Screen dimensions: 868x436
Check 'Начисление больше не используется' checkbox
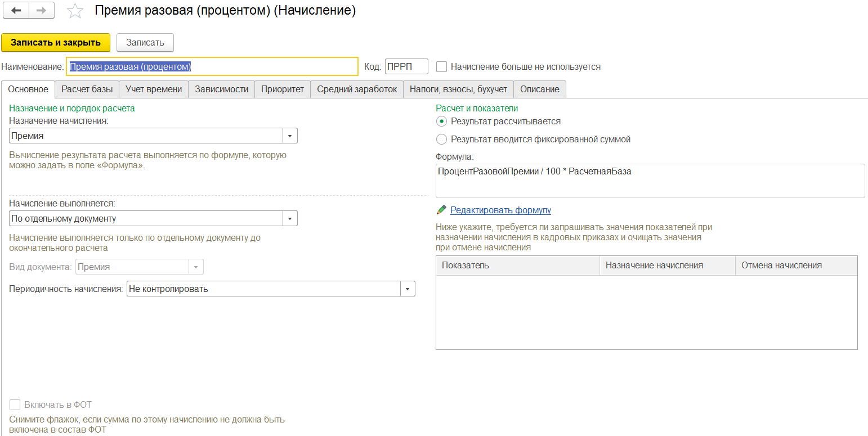(x=442, y=67)
